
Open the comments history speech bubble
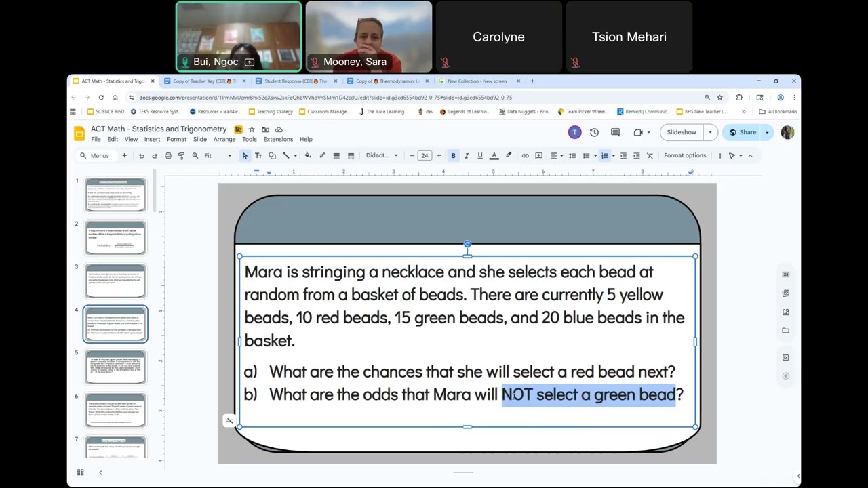pyautogui.click(x=615, y=132)
